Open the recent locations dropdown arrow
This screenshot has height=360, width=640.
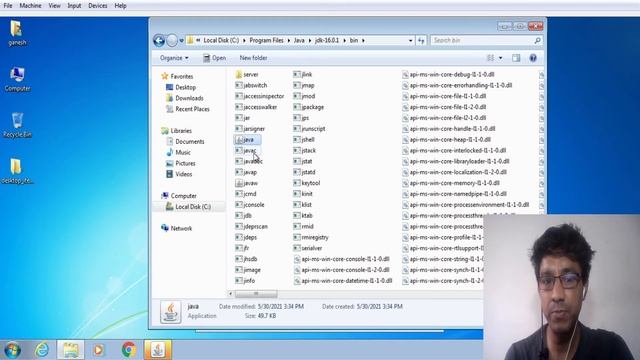[x=181, y=40]
